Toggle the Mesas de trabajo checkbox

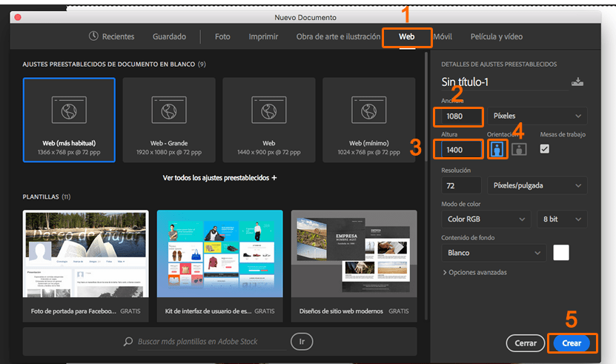point(545,149)
